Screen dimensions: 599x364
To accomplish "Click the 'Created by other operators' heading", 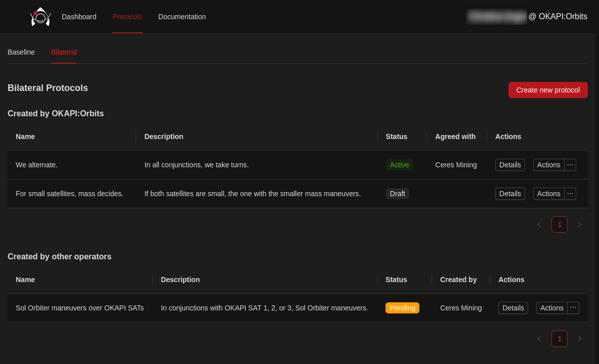I will click(60, 257).
